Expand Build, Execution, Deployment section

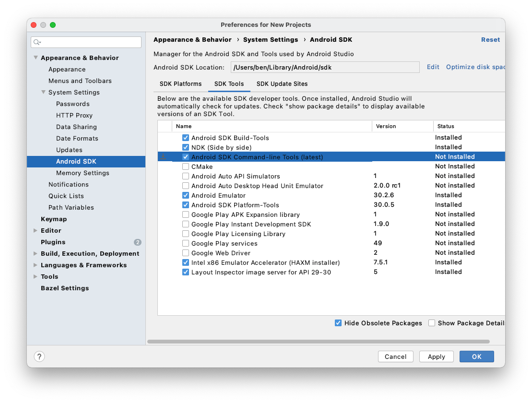pos(35,254)
